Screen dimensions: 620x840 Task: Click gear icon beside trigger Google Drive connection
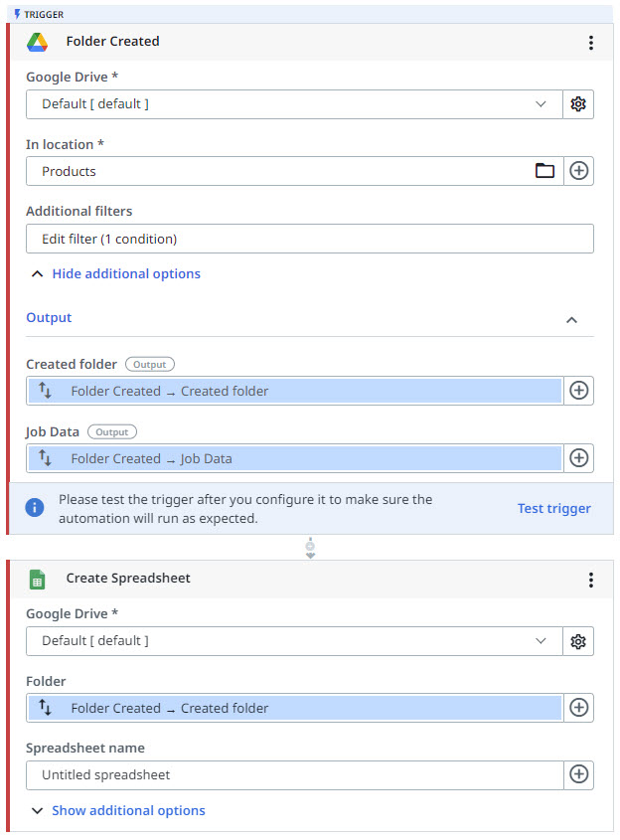(x=578, y=104)
